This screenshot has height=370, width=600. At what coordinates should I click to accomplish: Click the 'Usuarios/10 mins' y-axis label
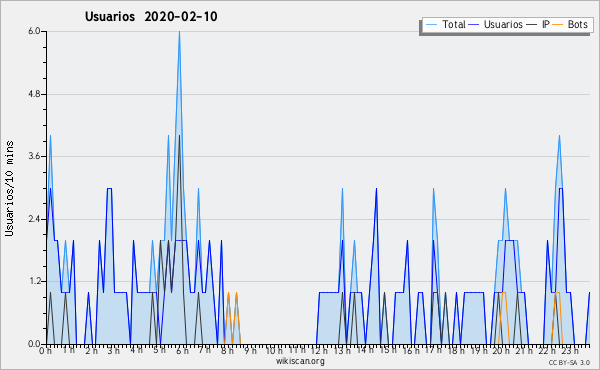9,188
